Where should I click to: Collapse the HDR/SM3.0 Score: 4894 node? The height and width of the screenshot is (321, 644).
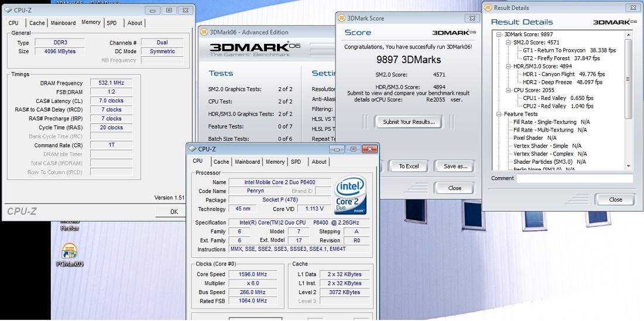(508, 66)
